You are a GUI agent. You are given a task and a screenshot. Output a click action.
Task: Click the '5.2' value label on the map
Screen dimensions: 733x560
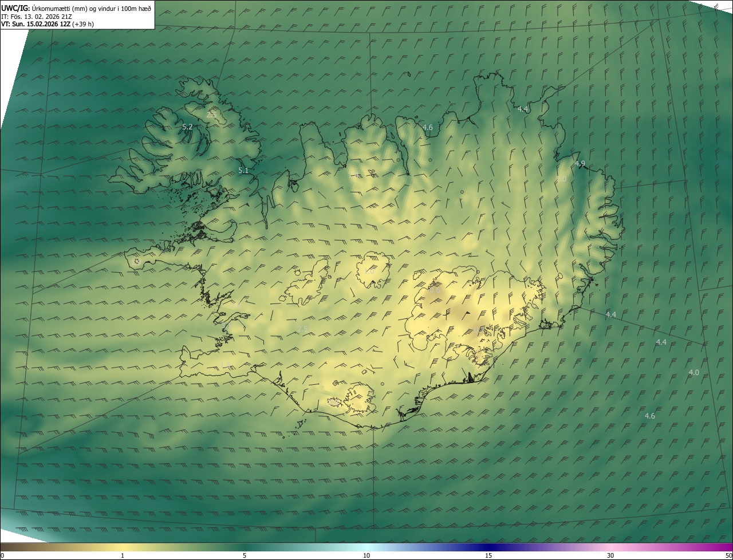(187, 127)
